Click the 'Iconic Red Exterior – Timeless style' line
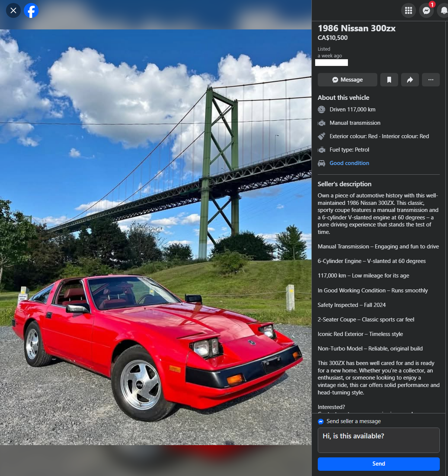448x476 pixels. point(360,334)
